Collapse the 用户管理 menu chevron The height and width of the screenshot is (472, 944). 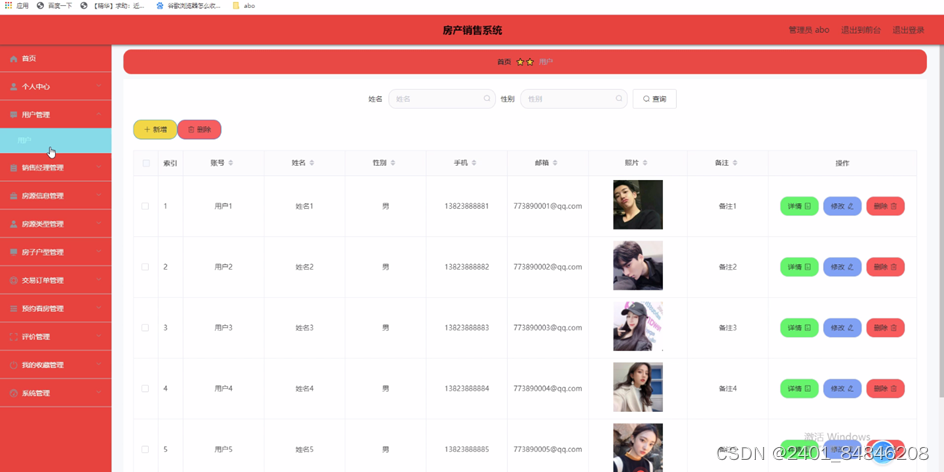pos(99,114)
